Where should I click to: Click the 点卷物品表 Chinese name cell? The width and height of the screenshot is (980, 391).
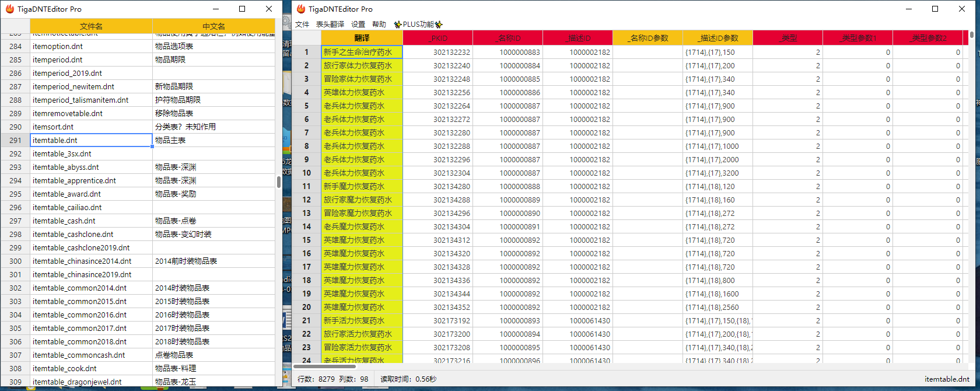point(213,355)
